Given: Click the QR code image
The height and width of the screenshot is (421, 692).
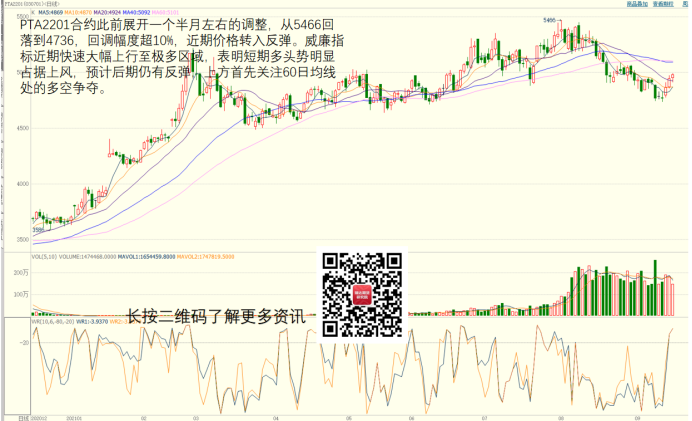Looking at the screenshot, I should click(364, 293).
